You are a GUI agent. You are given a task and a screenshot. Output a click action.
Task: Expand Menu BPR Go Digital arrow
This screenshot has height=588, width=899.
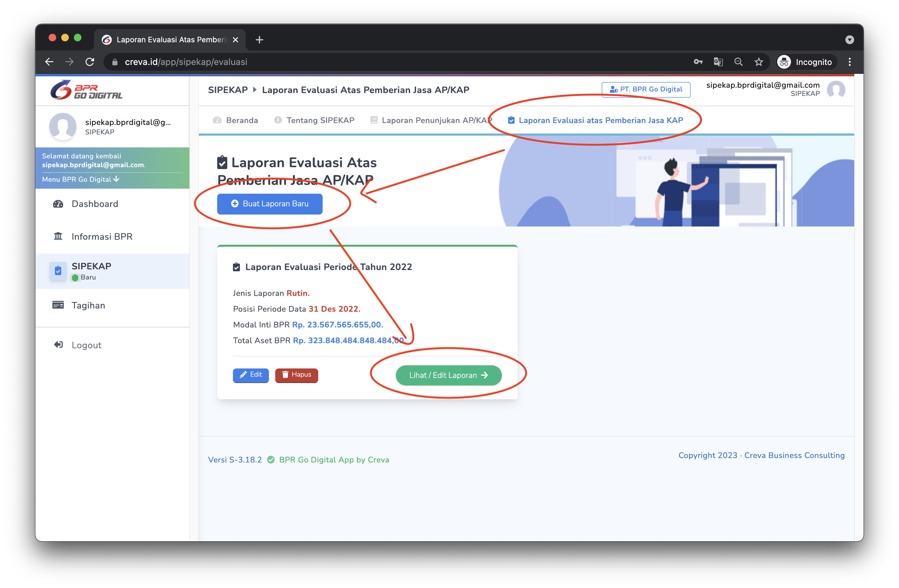(x=116, y=179)
